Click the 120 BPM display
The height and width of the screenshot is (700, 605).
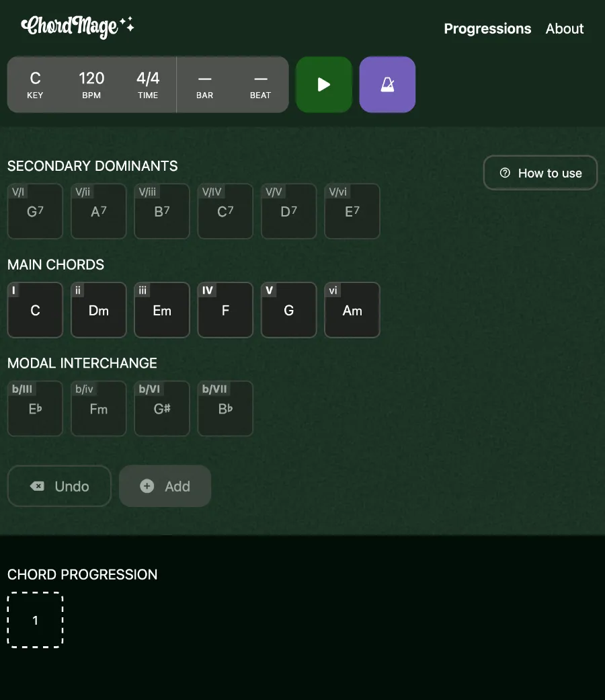click(x=91, y=84)
